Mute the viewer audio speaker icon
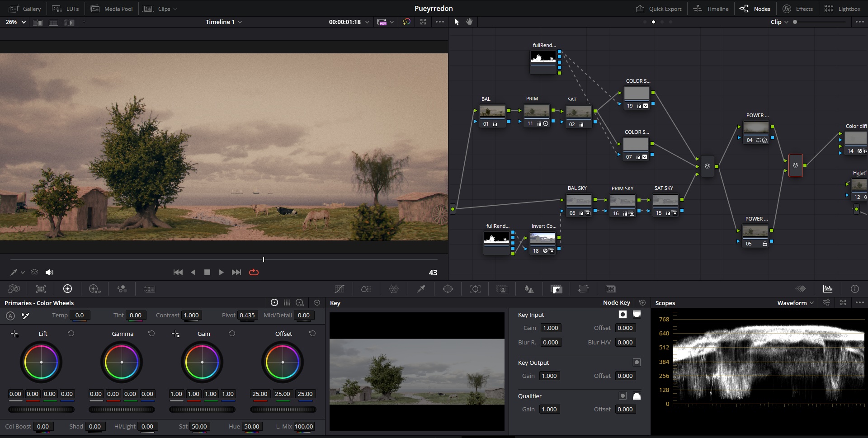868x438 pixels. [49, 272]
